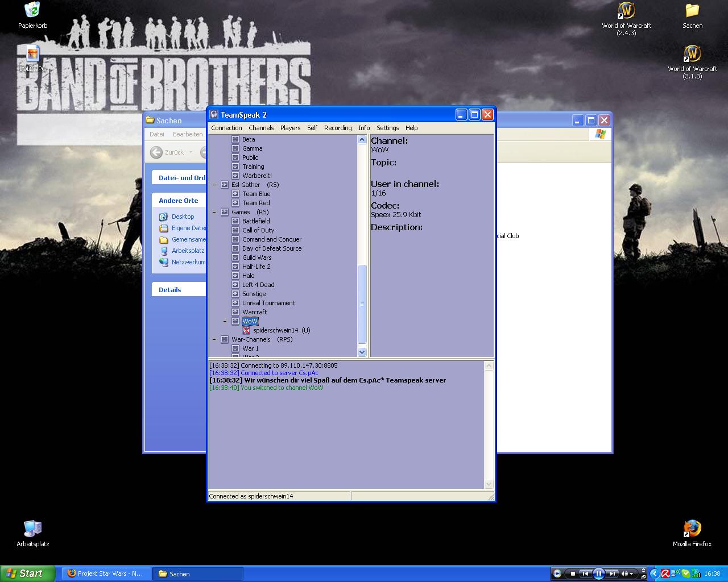Image resolution: width=728 pixels, height=582 pixels.
Task: Select the War 1 channel
Action: (250, 348)
